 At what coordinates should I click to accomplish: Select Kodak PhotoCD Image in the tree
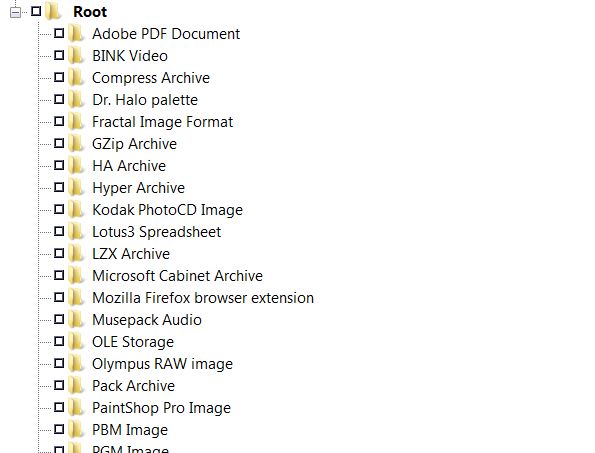tap(167, 210)
